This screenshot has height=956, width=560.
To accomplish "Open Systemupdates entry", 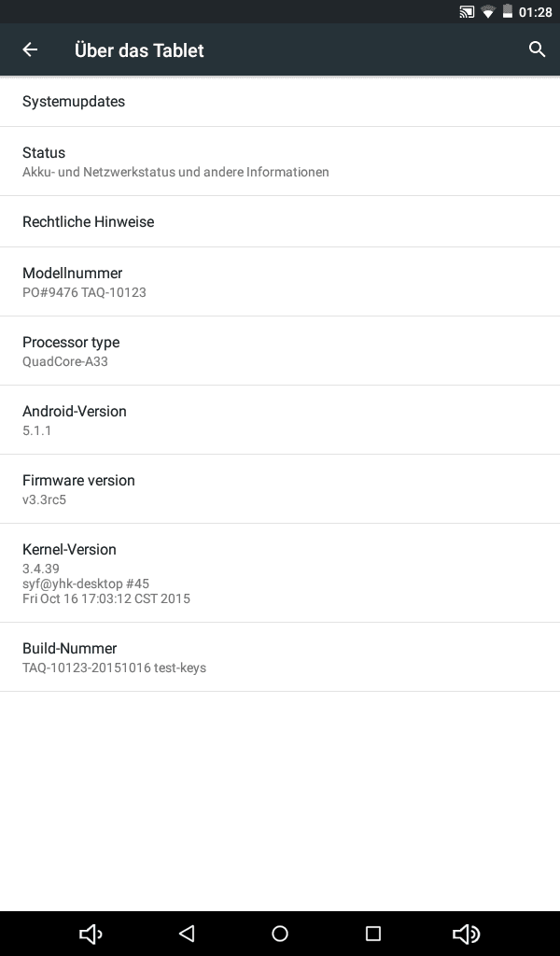I will (x=280, y=102).
